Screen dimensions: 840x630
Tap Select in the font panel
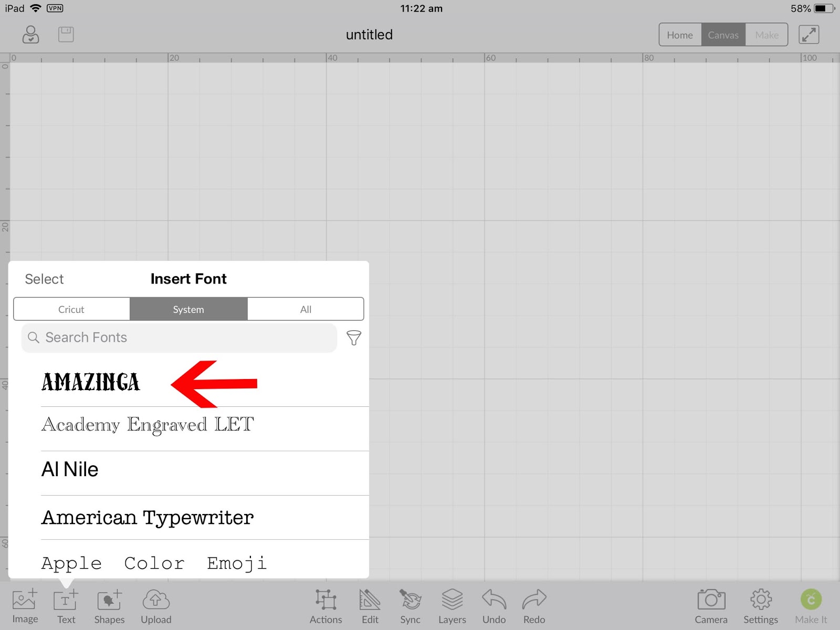point(44,279)
